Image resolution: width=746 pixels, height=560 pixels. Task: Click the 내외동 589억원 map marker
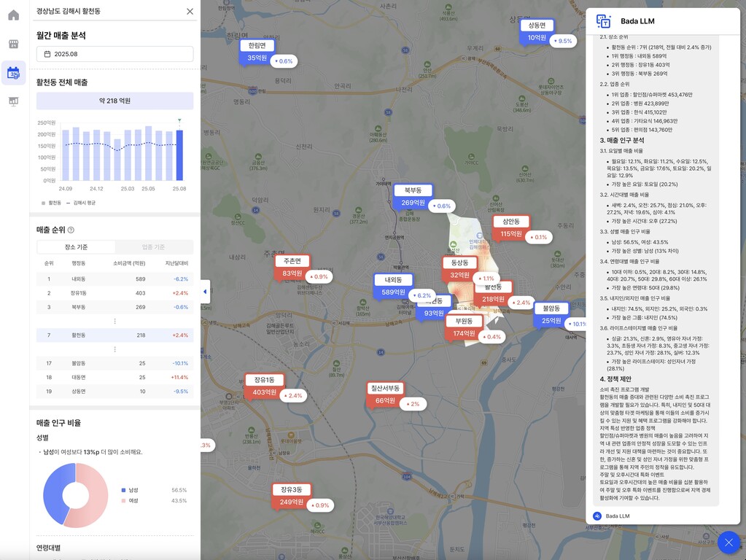[394, 287]
